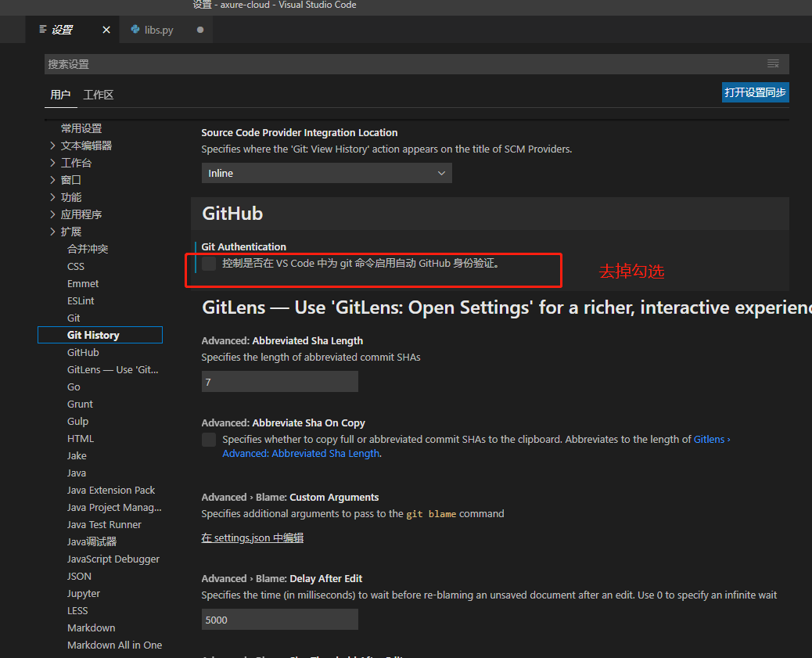Image resolution: width=812 pixels, height=658 pixels.
Task: Enable Abbreviate Sha On Copy checkbox
Action: [x=209, y=440]
